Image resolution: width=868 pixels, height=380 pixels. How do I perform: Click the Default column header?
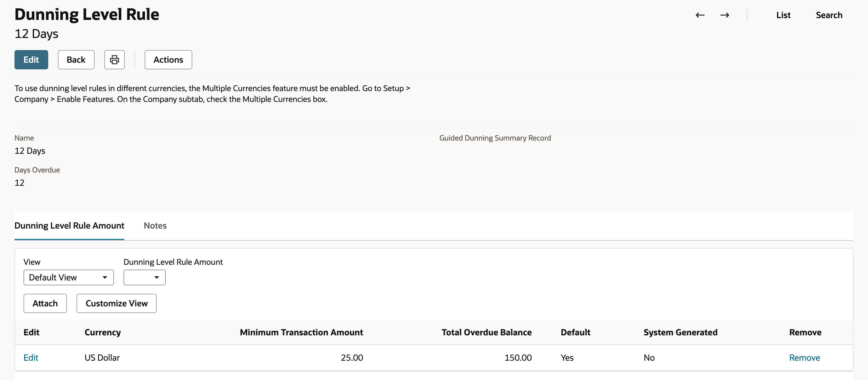click(575, 332)
